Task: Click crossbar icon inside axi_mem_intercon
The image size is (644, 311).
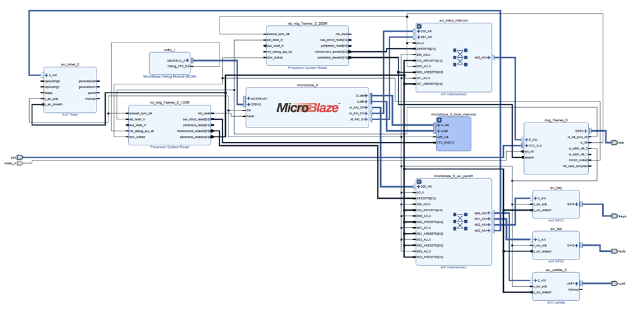Action: 461,58
